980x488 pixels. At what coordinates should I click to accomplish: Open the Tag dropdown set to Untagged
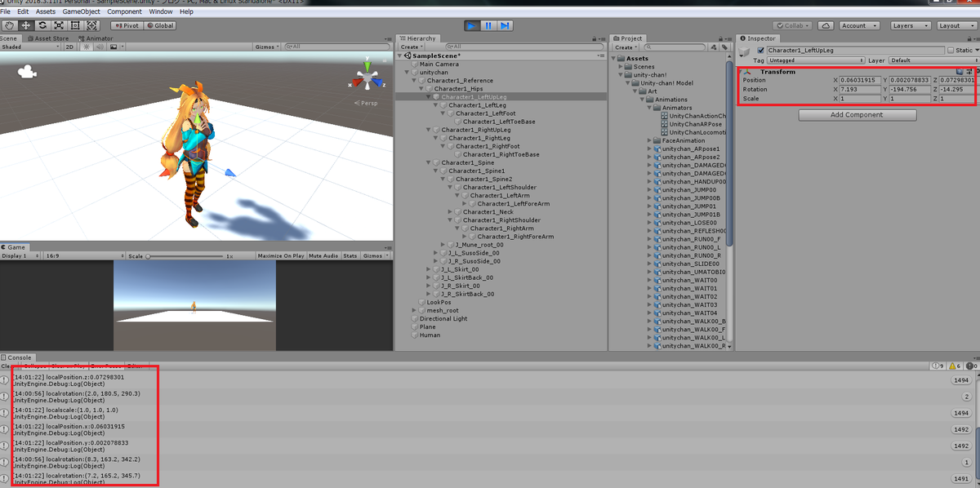tap(816, 60)
